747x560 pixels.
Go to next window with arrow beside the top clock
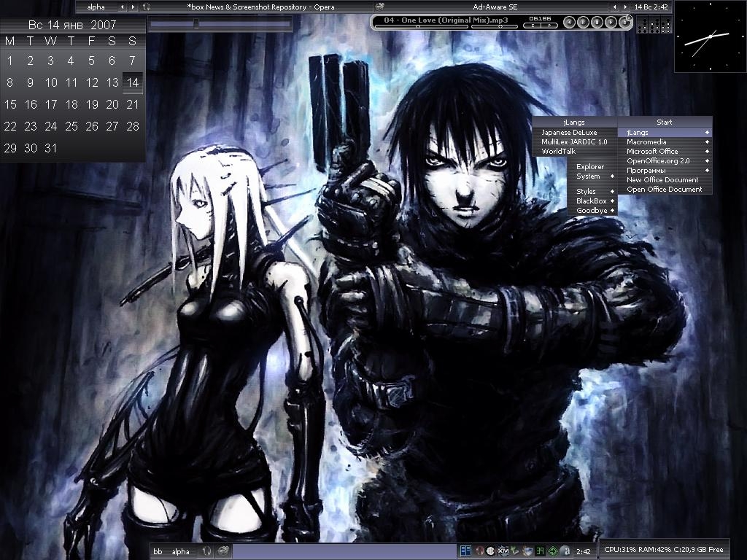(x=625, y=7)
